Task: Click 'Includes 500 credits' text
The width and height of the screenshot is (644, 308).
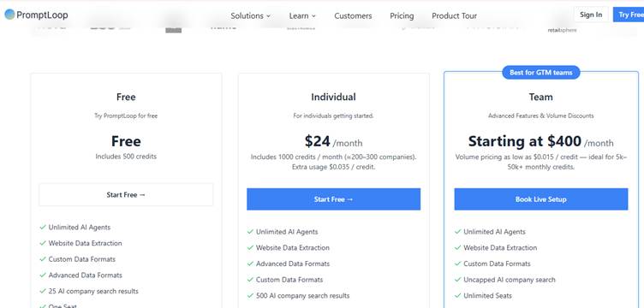Action: (126, 157)
